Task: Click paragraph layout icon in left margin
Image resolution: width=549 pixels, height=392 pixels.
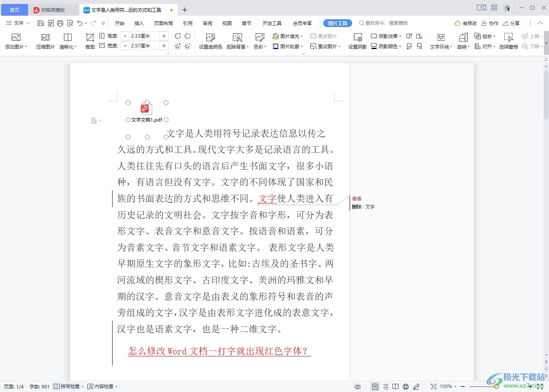Action: click(94, 121)
